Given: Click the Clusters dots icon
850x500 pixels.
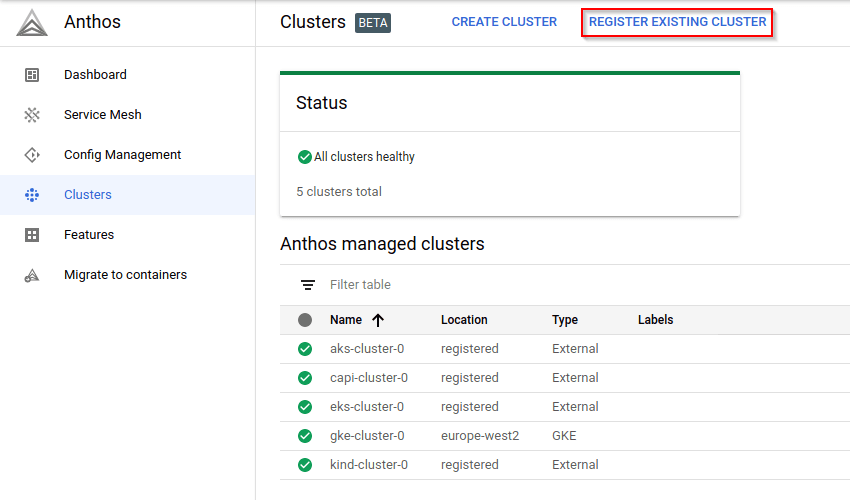Looking at the screenshot, I should click(x=32, y=195).
